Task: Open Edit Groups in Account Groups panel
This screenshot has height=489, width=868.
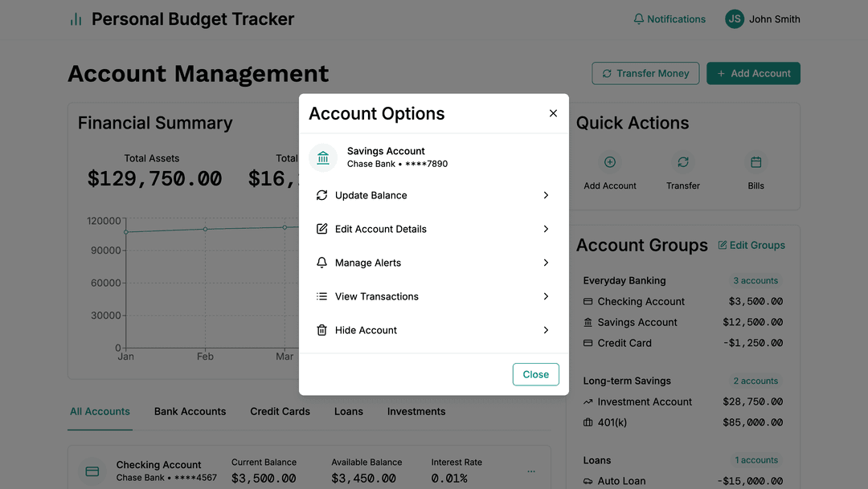Action: pyautogui.click(x=751, y=245)
